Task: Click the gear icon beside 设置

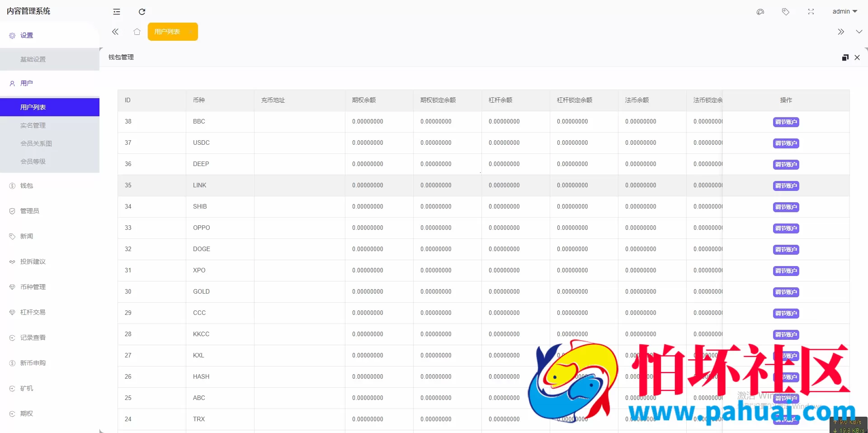Action: pyautogui.click(x=12, y=35)
